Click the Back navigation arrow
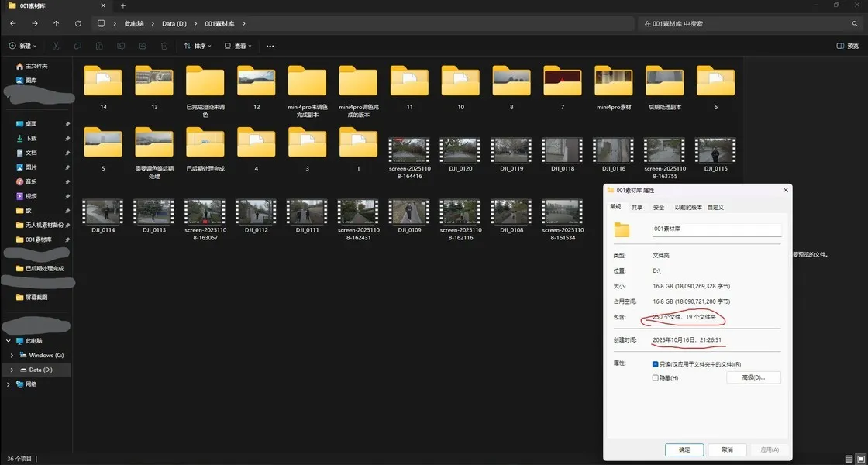Viewport: 868px width, 465px height. tap(12, 24)
